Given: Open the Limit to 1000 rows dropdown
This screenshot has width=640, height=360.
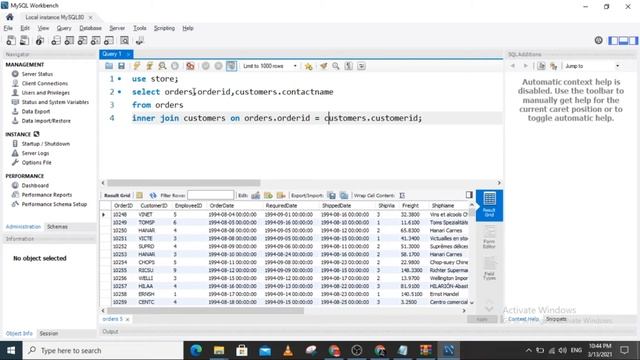Looking at the screenshot, I should click(270, 66).
